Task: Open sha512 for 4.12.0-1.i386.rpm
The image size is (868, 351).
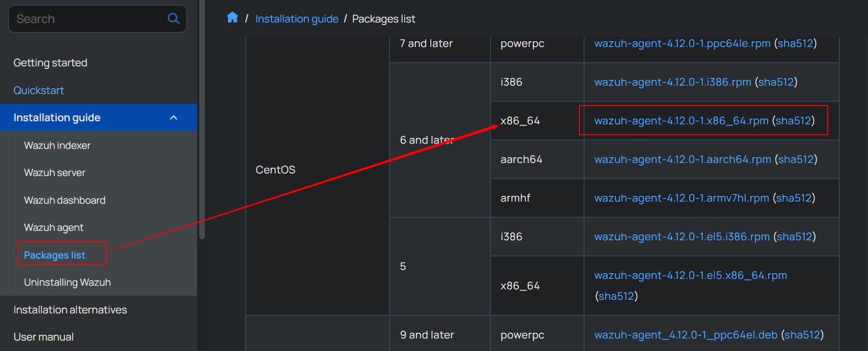Action: coord(776,82)
